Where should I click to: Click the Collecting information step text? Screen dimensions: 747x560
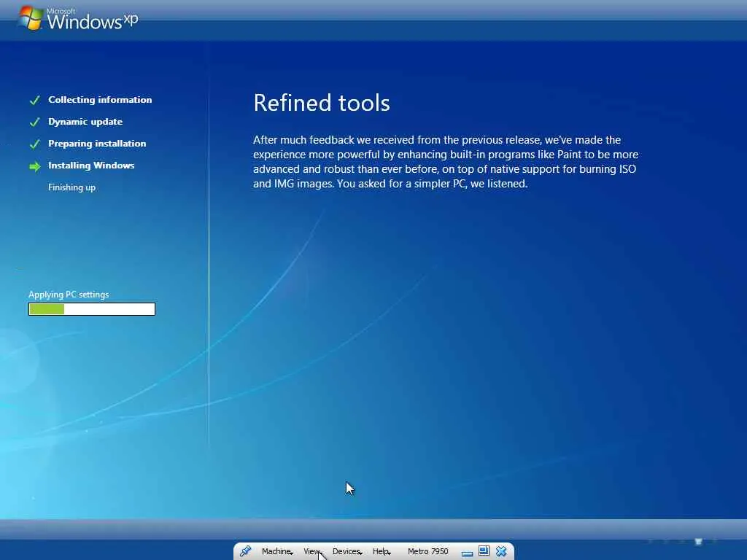click(x=100, y=99)
